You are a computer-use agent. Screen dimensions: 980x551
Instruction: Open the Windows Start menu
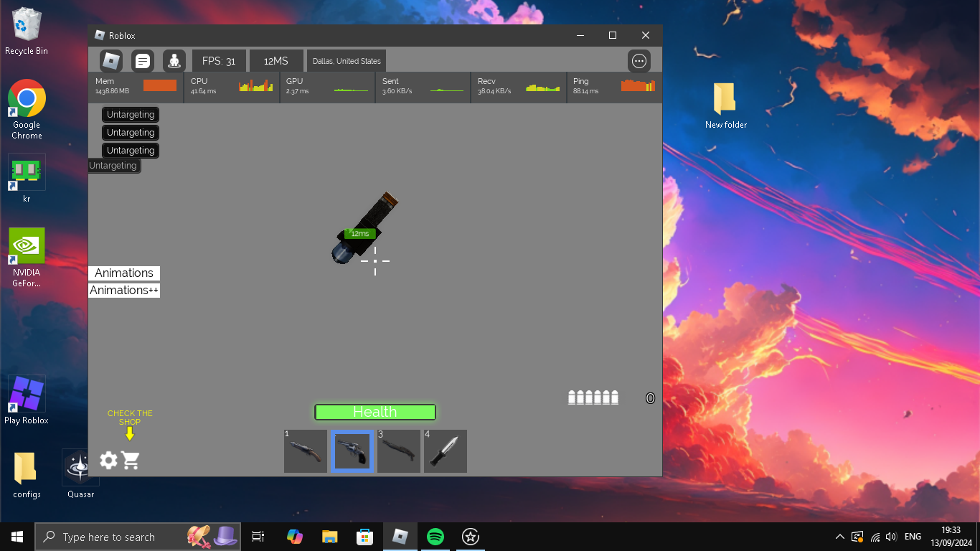(17, 537)
